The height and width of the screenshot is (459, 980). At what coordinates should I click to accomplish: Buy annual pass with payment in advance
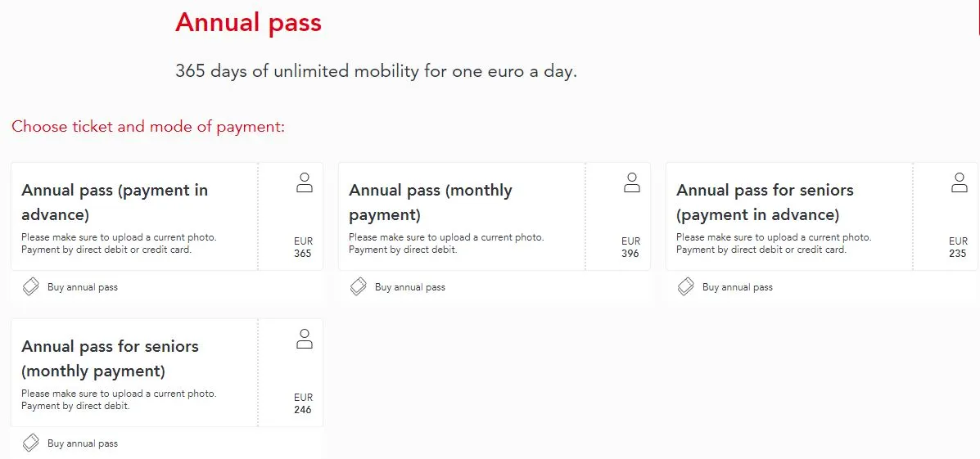(x=83, y=287)
